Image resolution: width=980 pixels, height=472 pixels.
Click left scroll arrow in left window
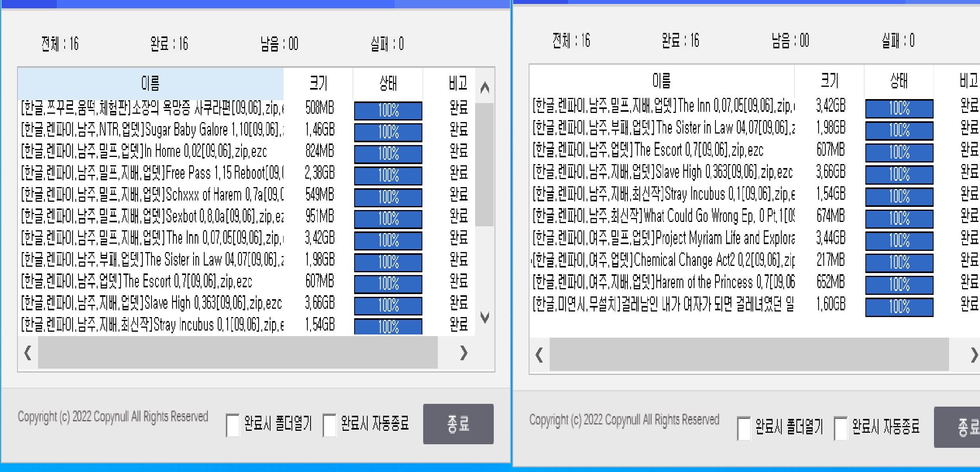[x=28, y=353]
